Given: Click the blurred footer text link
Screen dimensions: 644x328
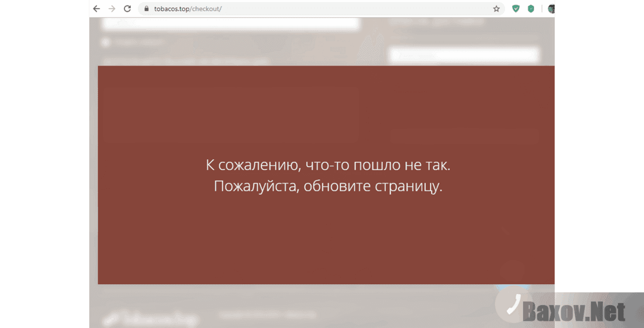Looking at the screenshot, I should point(267,314).
